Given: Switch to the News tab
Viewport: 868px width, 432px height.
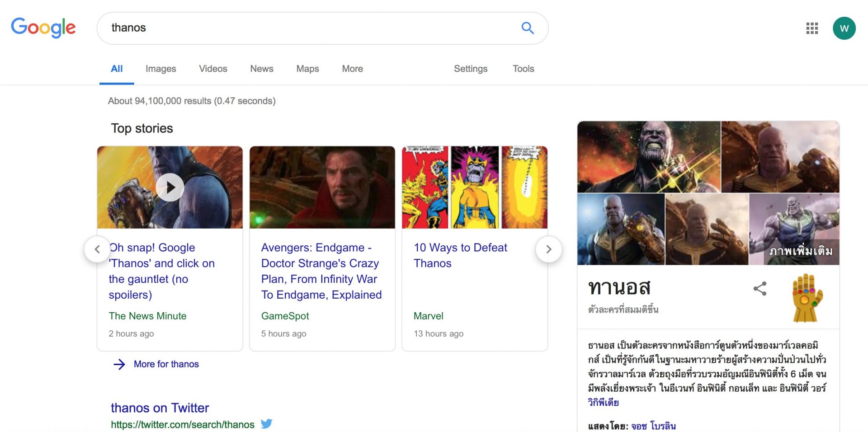Looking at the screenshot, I should coord(262,69).
